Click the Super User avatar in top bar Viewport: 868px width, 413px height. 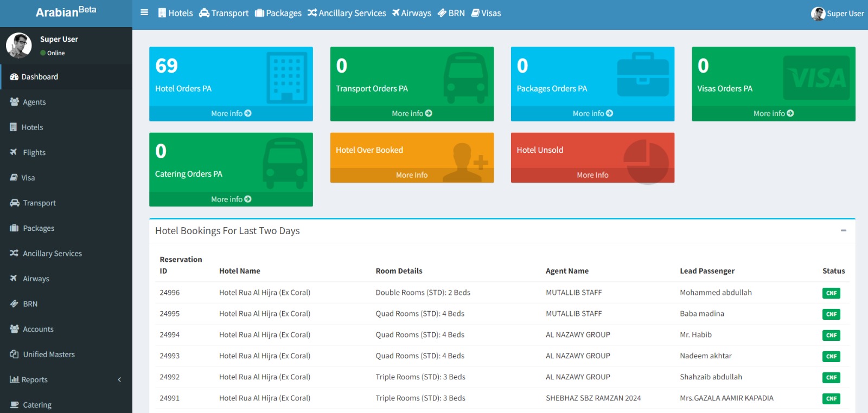tap(818, 14)
